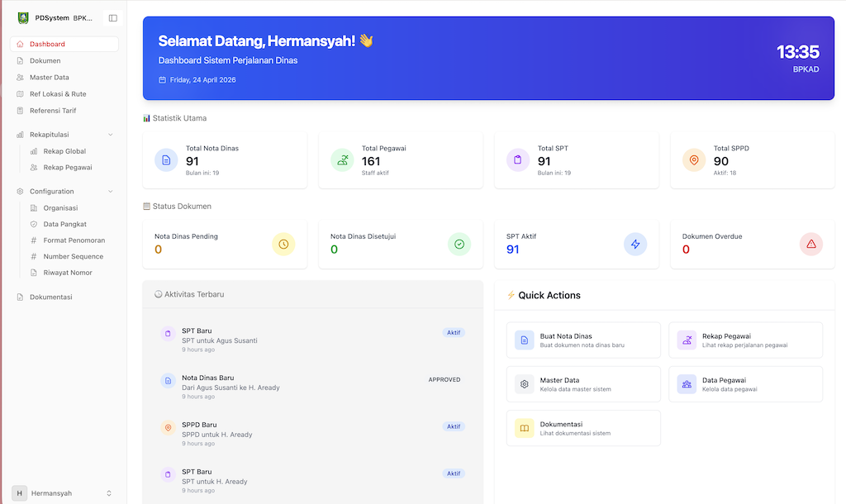Open the Dashboard menu item
The height and width of the screenshot is (504, 846).
64,45
